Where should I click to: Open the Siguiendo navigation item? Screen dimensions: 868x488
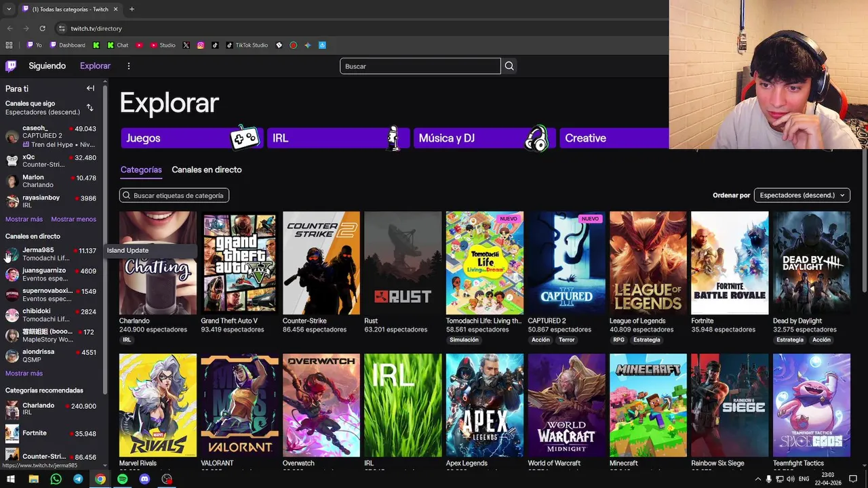click(x=47, y=66)
